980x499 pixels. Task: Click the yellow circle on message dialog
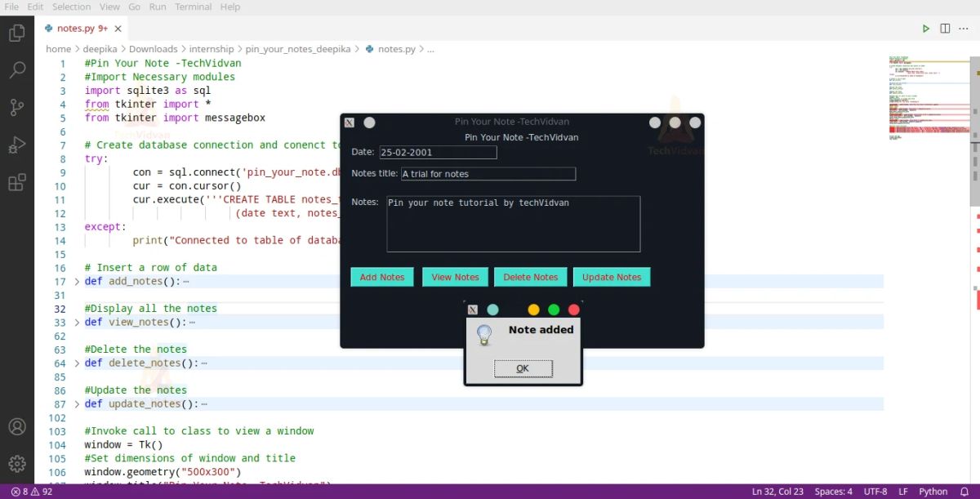click(x=534, y=310)
